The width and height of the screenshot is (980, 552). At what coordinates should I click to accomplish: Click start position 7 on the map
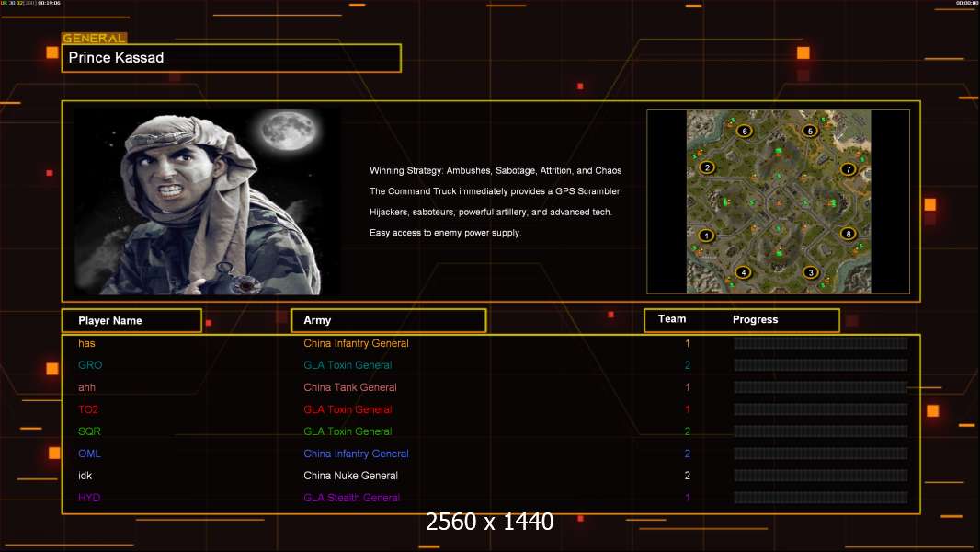[x=849, y=168]
